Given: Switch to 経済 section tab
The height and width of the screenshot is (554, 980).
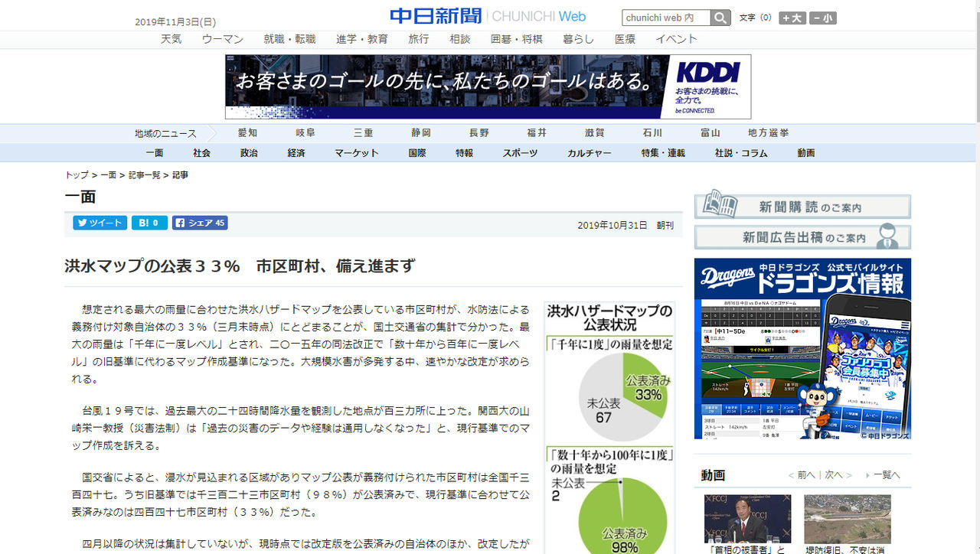Looking at the screenshot, I should (x=296, y=153).
